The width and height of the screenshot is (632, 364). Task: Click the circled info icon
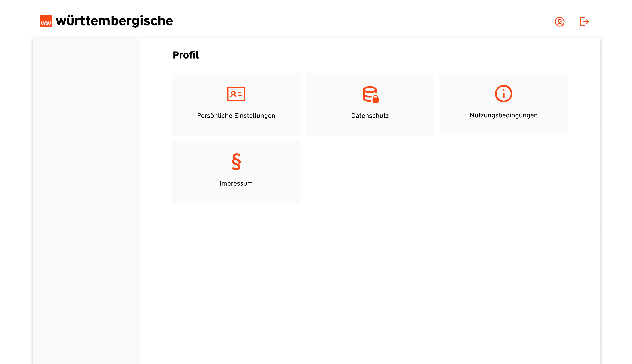click(503, 94)
